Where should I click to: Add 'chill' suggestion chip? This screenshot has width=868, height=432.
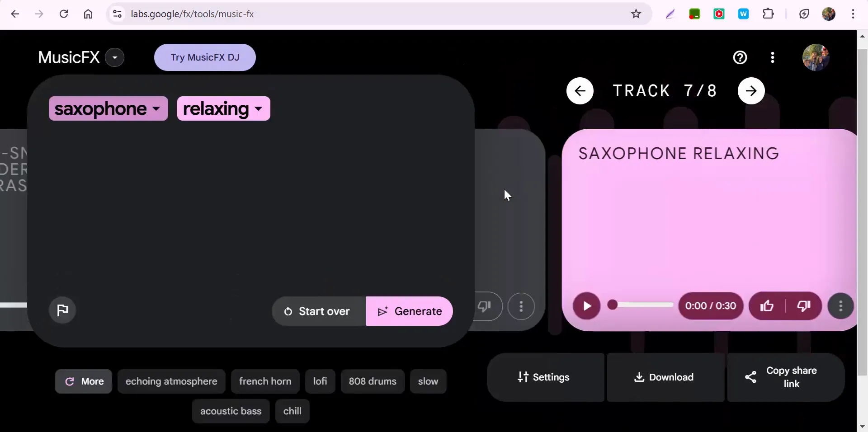tap(292, 411)
